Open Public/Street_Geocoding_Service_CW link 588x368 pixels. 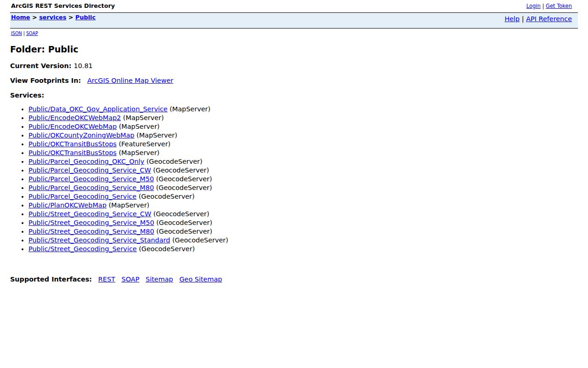tap(90, 214)
